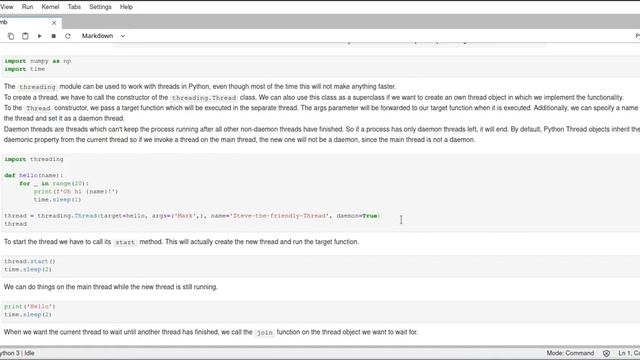Click the 'Mode: Command' status text
Screen dimensions: 640x360
pos(570,353)
